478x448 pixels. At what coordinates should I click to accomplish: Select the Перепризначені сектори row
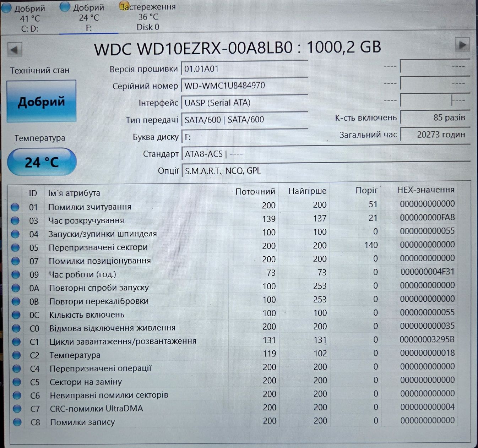click(x=233, y=246)
